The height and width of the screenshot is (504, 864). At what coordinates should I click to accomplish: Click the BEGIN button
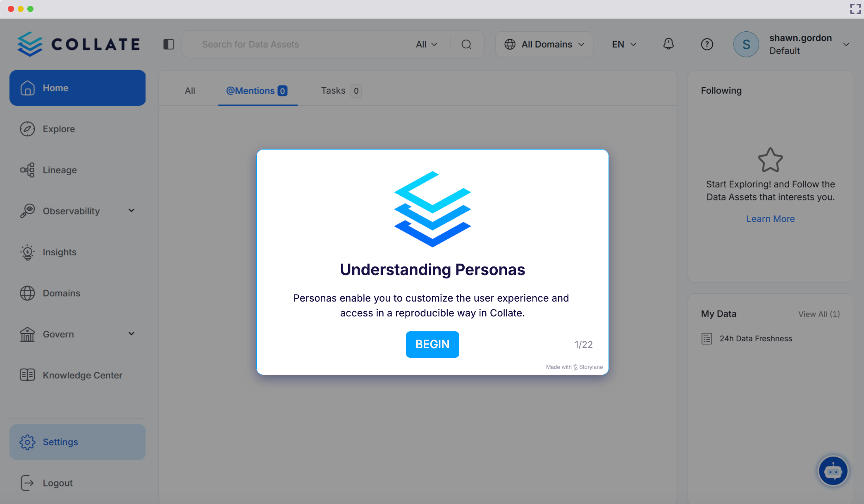(x=432, y=344)
